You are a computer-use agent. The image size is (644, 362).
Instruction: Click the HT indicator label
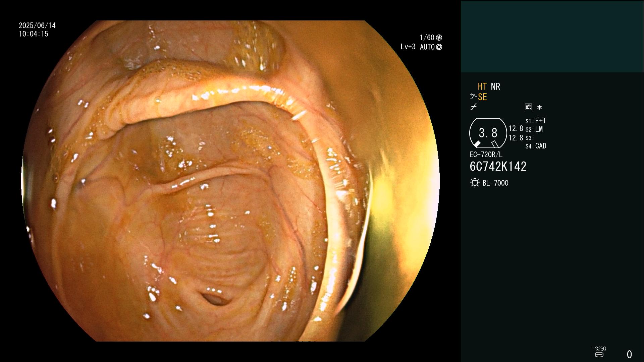(x=482, y=86)
